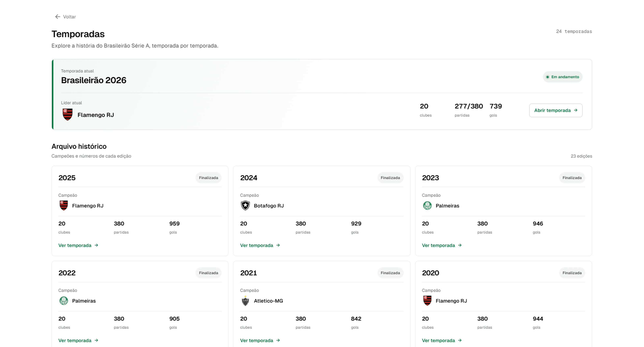Open the 2021 season via Ver temporada
Screen dimensions: 644x347
(260, 341)
